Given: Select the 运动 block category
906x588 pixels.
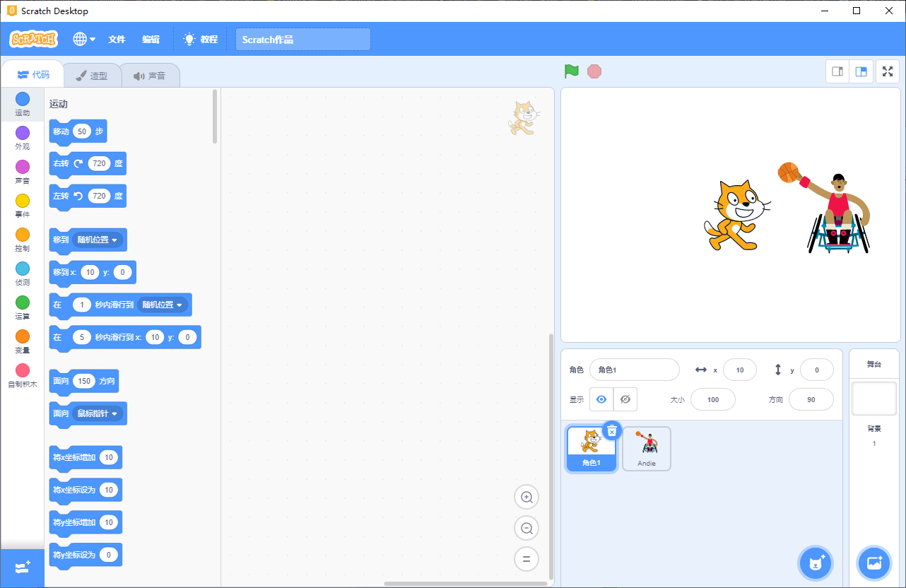Looking at the screenshot, I should (23, 104).
